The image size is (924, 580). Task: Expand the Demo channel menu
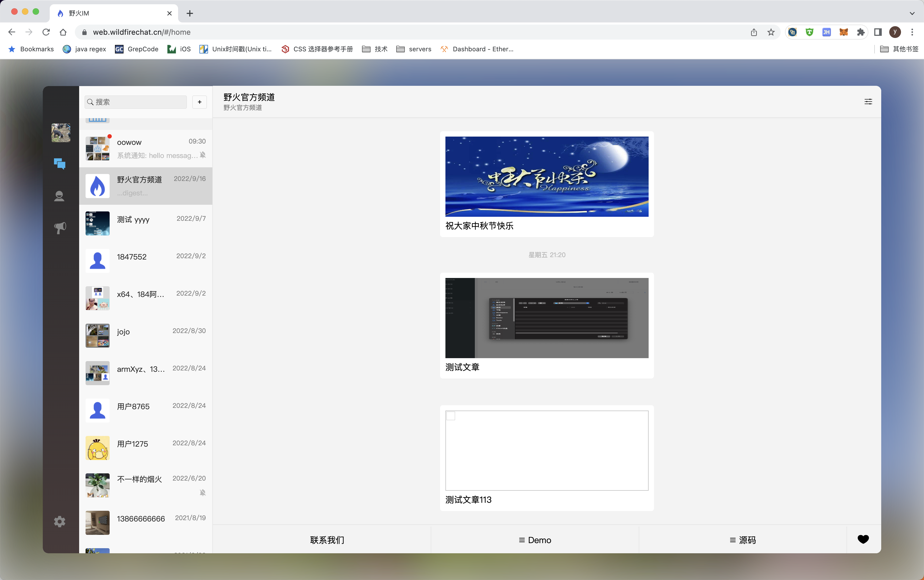(535, 540)
